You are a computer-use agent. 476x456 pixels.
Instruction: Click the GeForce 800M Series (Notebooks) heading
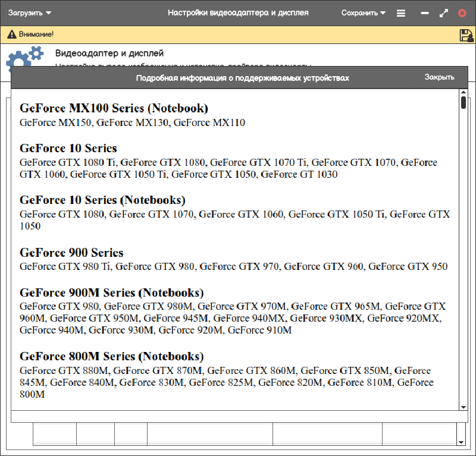pos(112,356)
